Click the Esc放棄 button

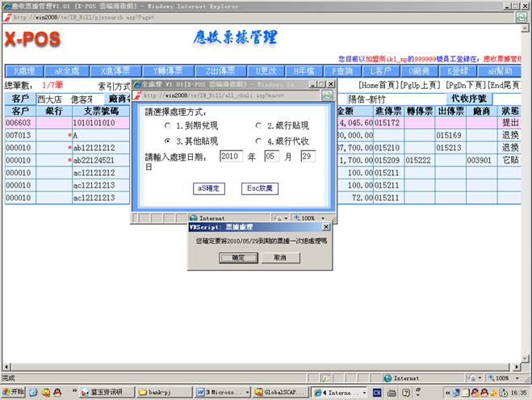(257, 188)
